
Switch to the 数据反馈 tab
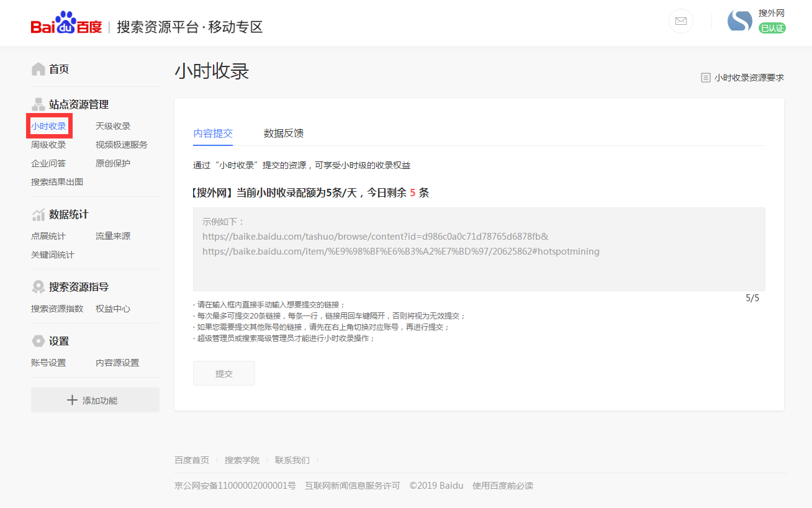point(282,133)
